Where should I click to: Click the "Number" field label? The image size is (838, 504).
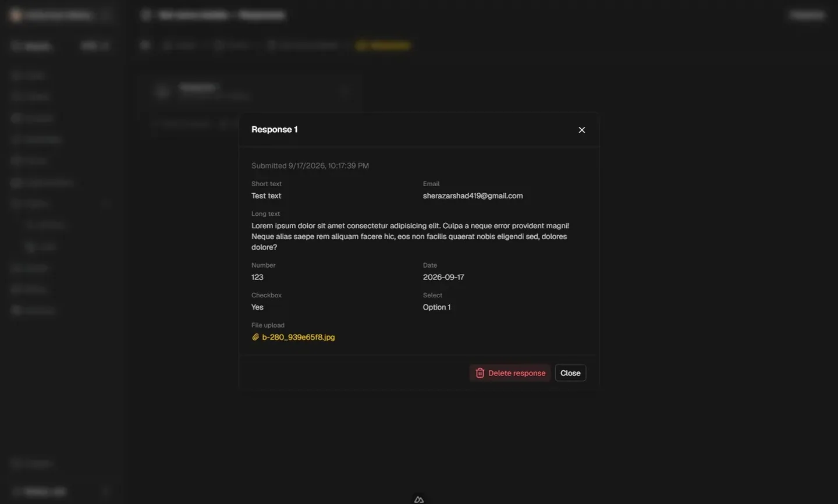tap(264, 265)
